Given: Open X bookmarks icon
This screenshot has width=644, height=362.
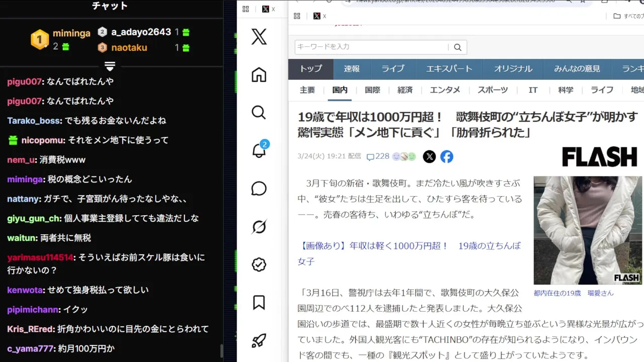Looking at the screenshot, I should tap(259, 302).
